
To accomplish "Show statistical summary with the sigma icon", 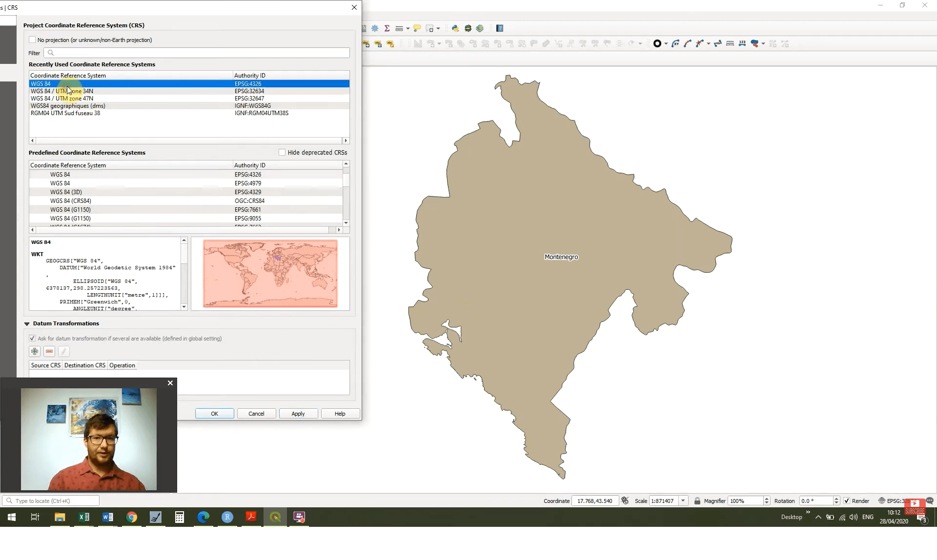I will [387, 28].
